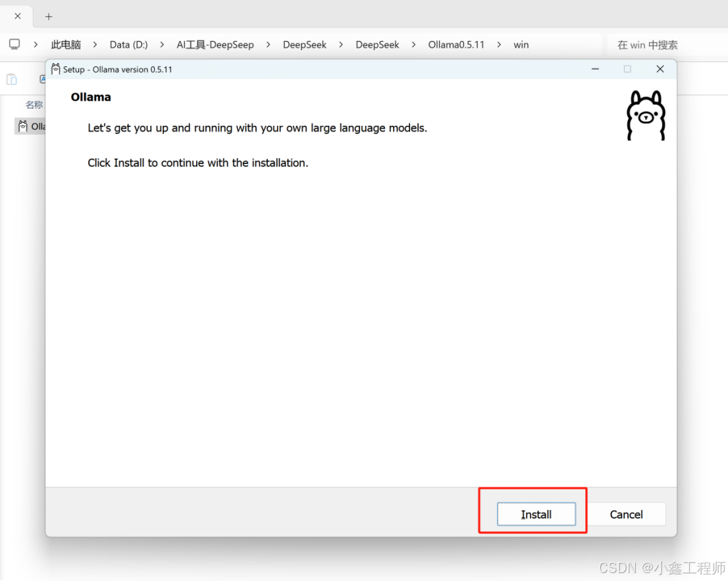Open the Ollama0.5.11 breadcrumb folder
Viewport: 728px width, 581px height.
pos(456,45)
